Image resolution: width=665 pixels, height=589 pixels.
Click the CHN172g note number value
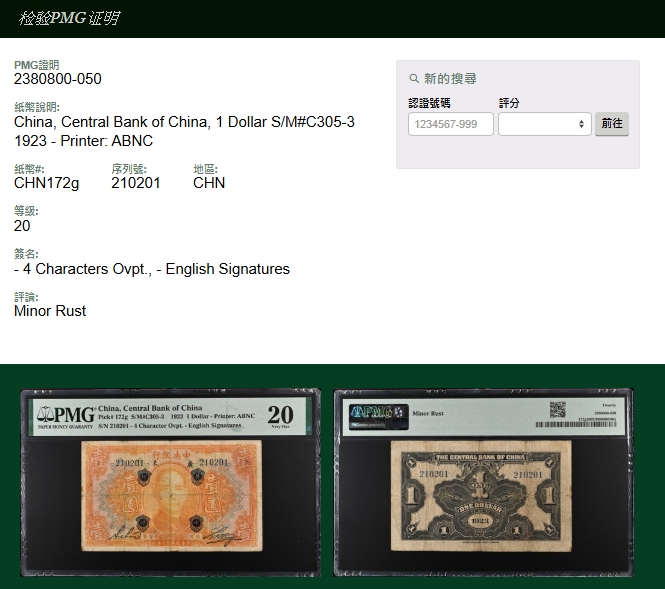46,183
